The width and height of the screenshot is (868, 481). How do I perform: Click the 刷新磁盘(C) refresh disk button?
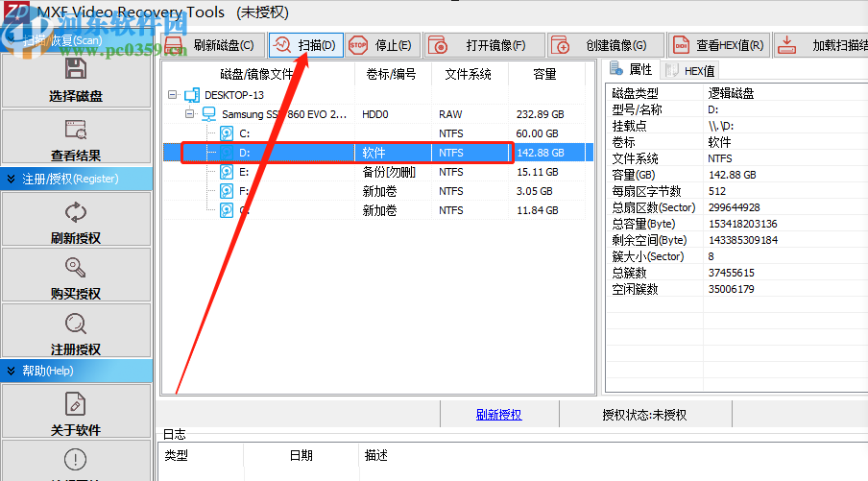click(x=211, y=45)
